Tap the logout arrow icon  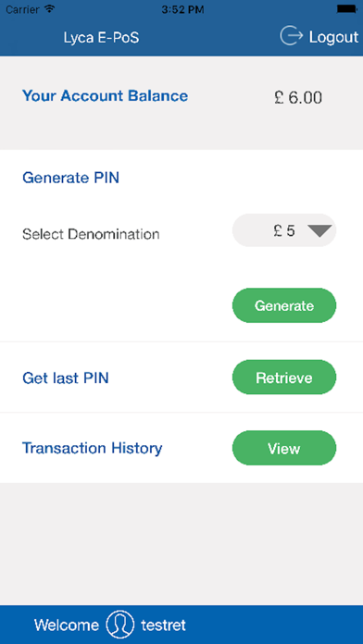point(291,37)
